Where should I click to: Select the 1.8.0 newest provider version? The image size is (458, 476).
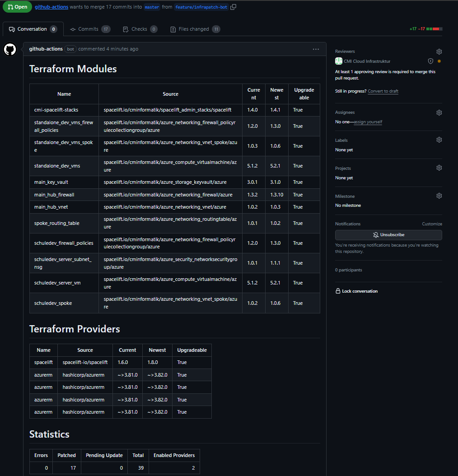[x=157, y=363]
